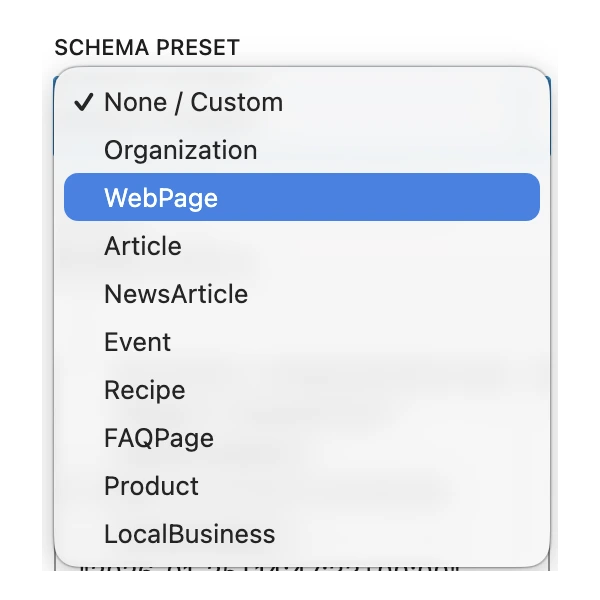Select the WebPage schema preset
The image size is (600, 600).
tap(161, 198)
